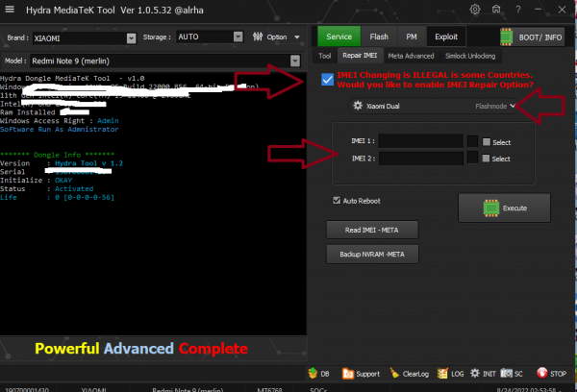This screenshot has height=392, width=577.
Task: Click 'OKAY' initialize value in log
Action: (63, 181)
